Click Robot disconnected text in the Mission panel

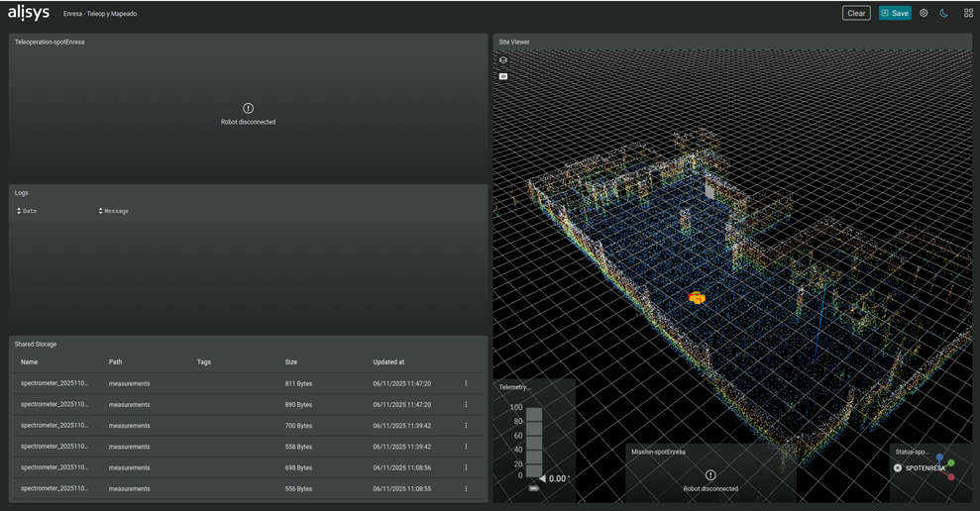(x=710, y=488)
